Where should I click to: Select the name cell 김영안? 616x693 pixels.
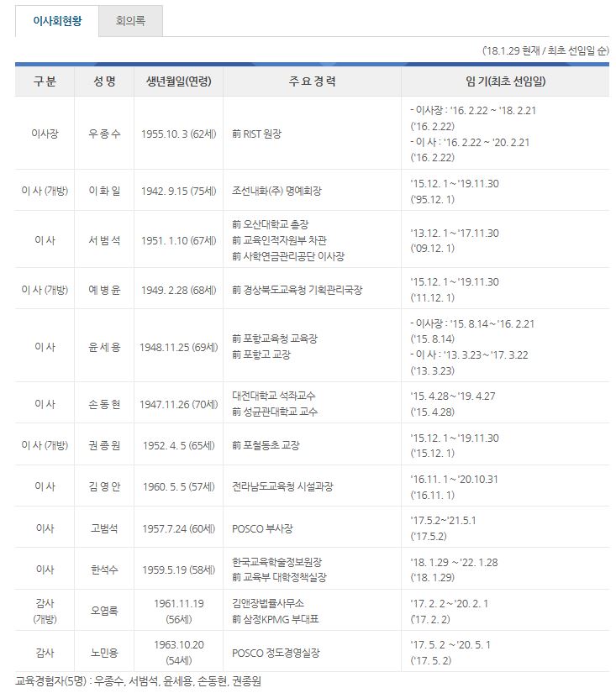(x=105, y=486)
